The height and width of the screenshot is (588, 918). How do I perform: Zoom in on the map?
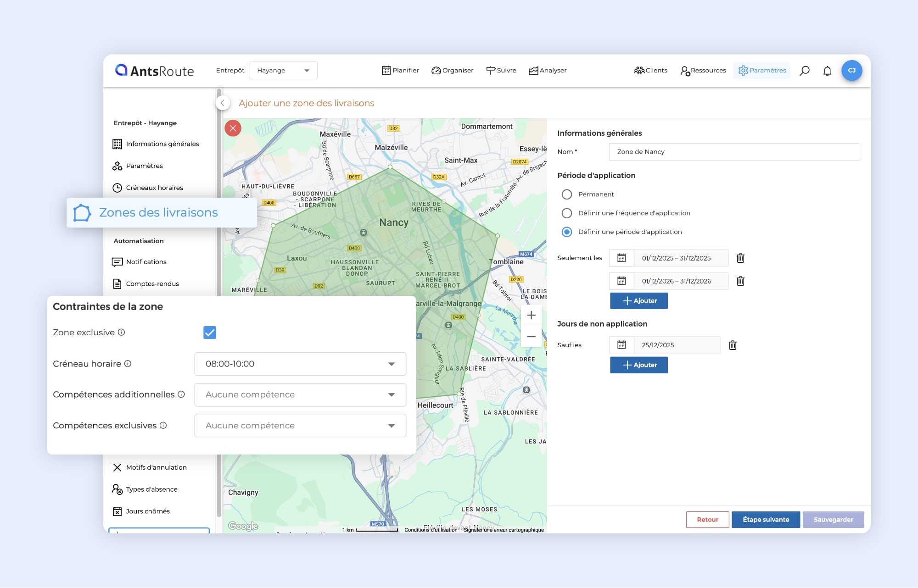pyautogui.click(x=531, y=316)
